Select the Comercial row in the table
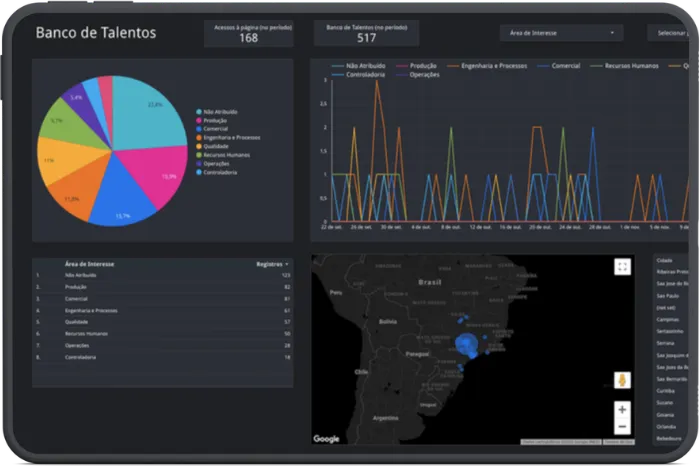 162,299
